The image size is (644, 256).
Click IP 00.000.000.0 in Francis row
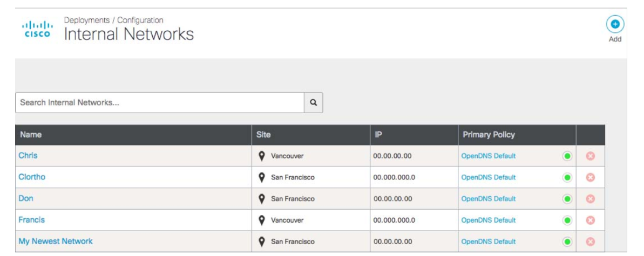tap(394, 220)
